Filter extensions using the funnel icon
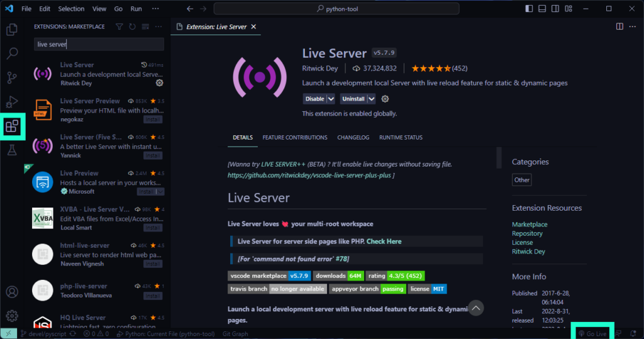644x339 pixels. 119,27
